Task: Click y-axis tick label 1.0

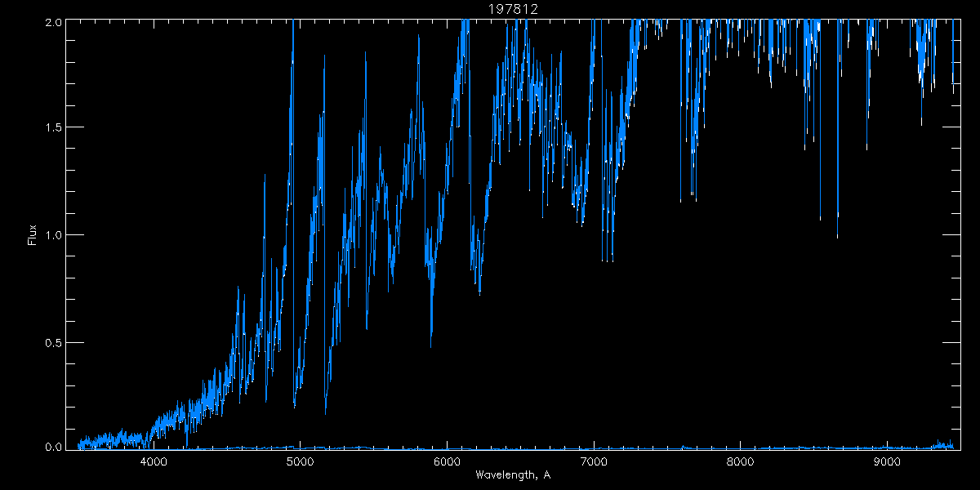Action: tap(53, 235)
